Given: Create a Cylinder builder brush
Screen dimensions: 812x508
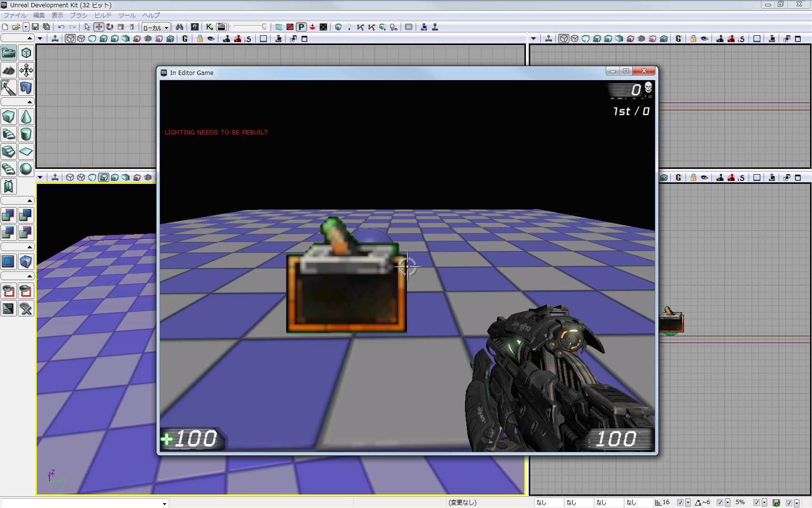Looking at the screenshot, I should point(26,134).
